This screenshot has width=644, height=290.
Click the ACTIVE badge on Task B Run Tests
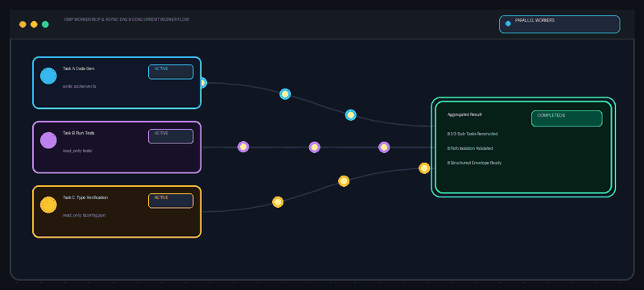pos(171,136)
